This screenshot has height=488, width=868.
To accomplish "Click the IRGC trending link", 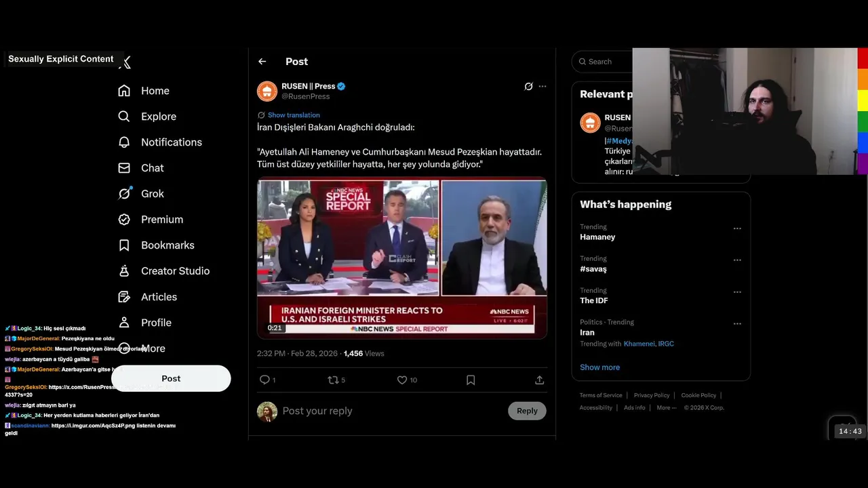I will pyautogui.click(x=666, y=344).
